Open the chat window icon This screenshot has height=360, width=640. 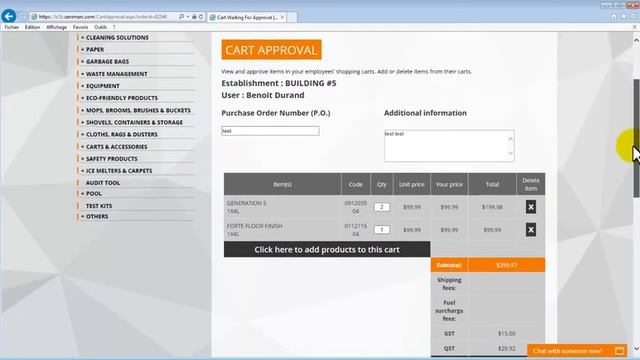coord(619,351)
